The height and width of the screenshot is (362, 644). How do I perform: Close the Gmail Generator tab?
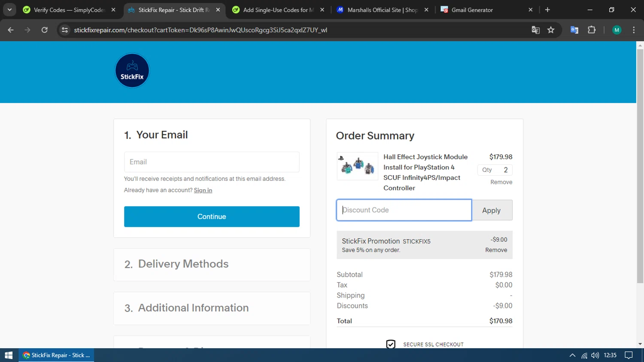[x=531, y=10]
